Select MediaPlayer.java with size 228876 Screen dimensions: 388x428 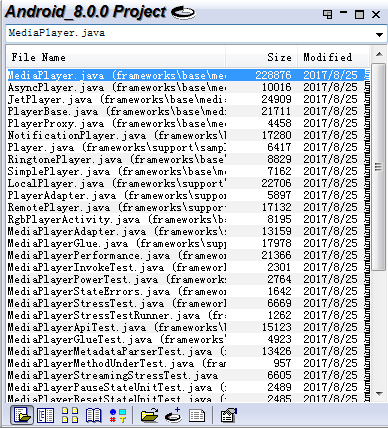188,75
